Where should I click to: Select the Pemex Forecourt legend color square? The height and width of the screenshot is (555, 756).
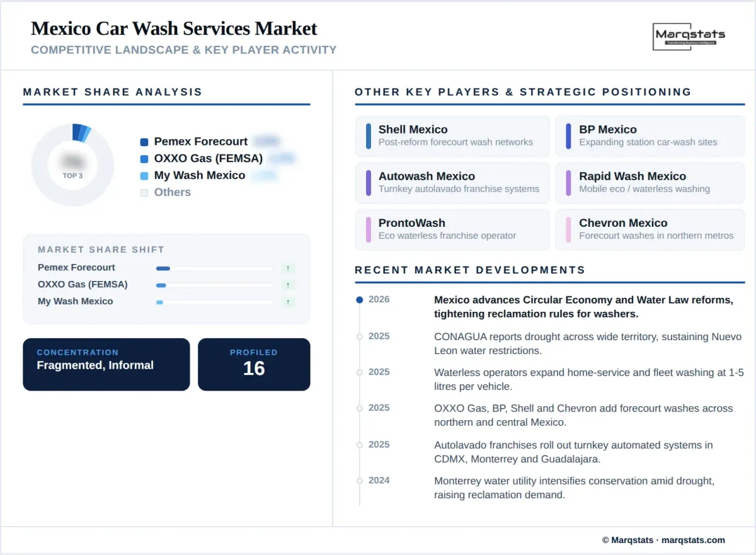(x=144, y=142)
